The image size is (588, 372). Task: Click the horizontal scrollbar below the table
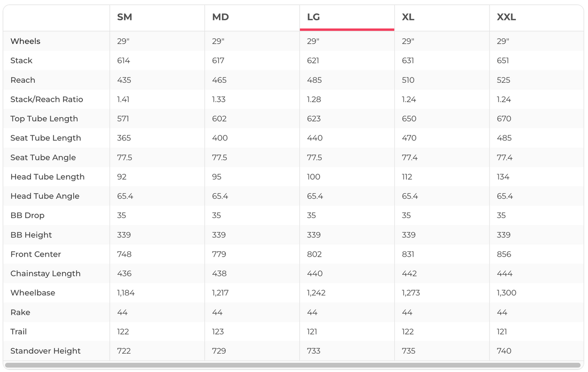click(x=293, y=365)
